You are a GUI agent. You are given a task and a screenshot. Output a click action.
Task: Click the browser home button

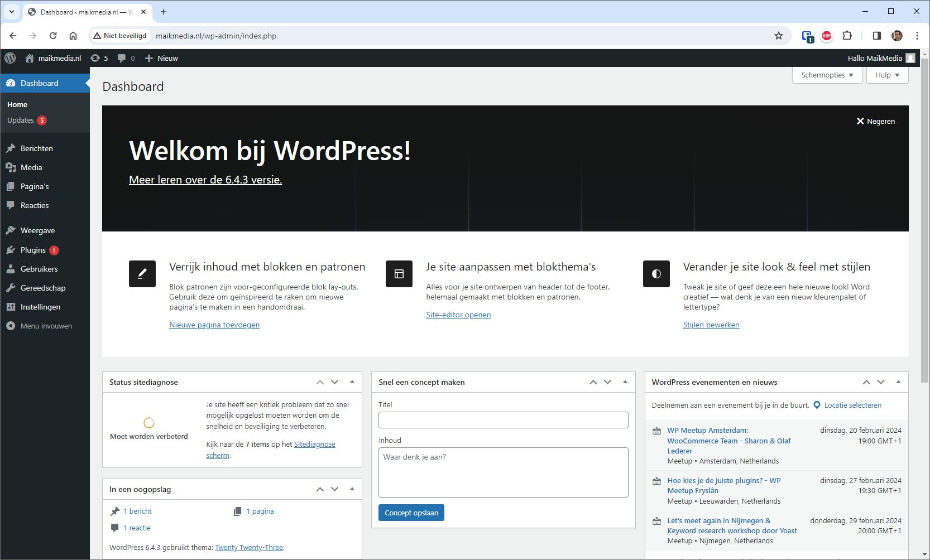click(73, 36)
